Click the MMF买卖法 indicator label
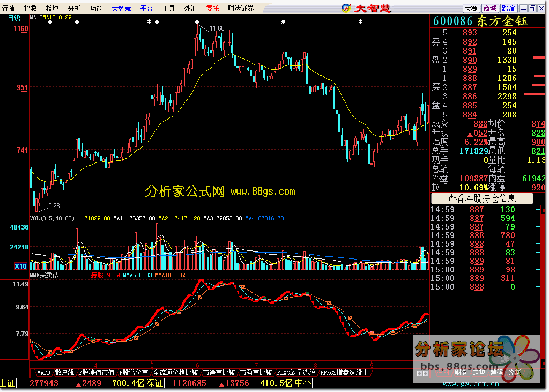The image size is (549, 392). pyautogui.click(x=44, y=275)
